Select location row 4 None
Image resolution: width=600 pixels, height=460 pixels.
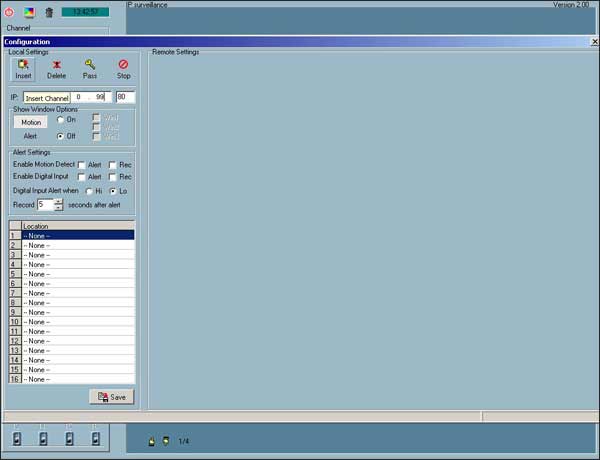78,264
